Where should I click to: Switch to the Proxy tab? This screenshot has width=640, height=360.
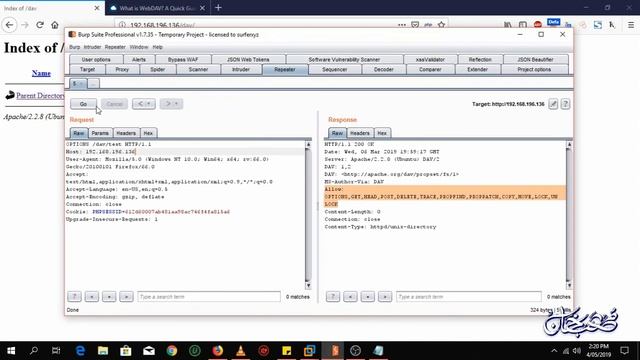pyautogui.click(x=122, y=69)
